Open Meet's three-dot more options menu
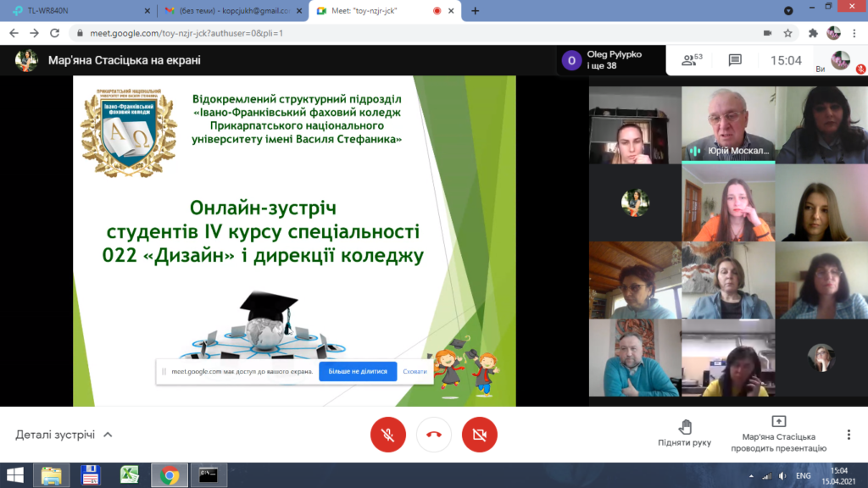868x488 pixels. [849, 434]
